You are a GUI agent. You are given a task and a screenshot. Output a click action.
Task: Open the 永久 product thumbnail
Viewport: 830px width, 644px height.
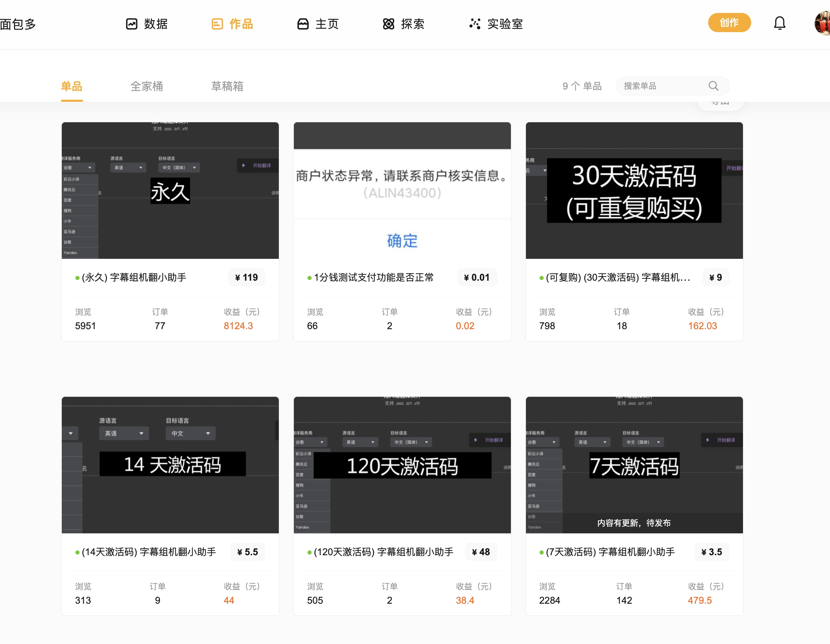170,190
